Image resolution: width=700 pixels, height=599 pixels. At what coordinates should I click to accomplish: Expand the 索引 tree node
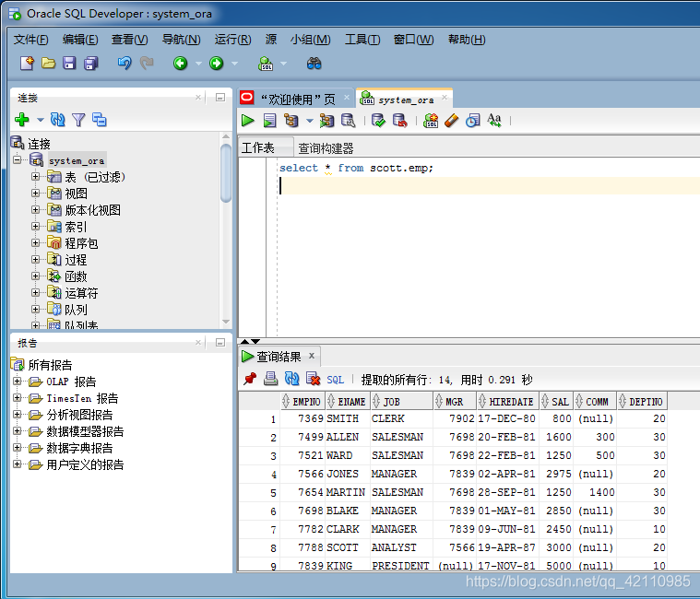click(35, 227)
